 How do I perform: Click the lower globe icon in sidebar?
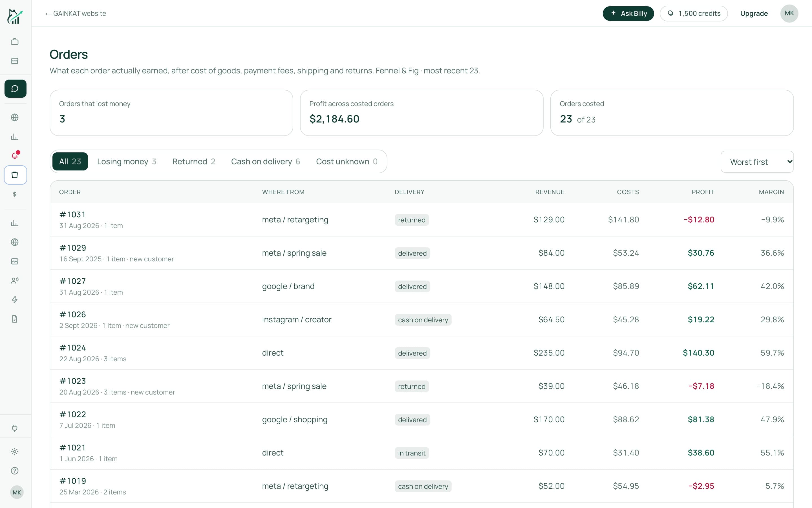tap(15, 242)
